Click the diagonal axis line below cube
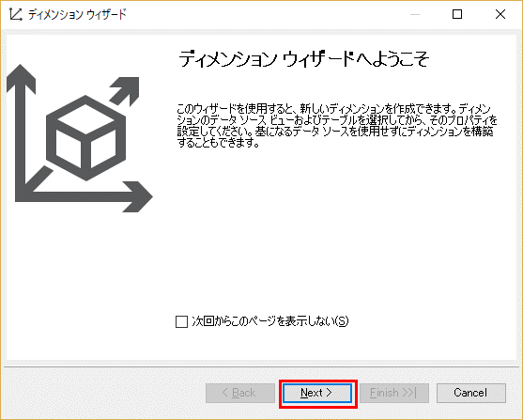Viewport: 523px width, 420px height. coord(38,179)
